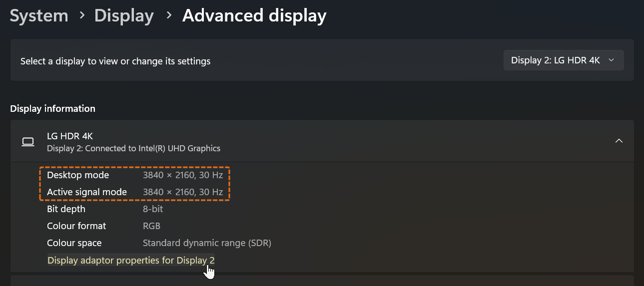The height and width of the screenshot is (286, 644).
Task: Collapse the LG HDR 4K display information section
Action: point(619,141)
